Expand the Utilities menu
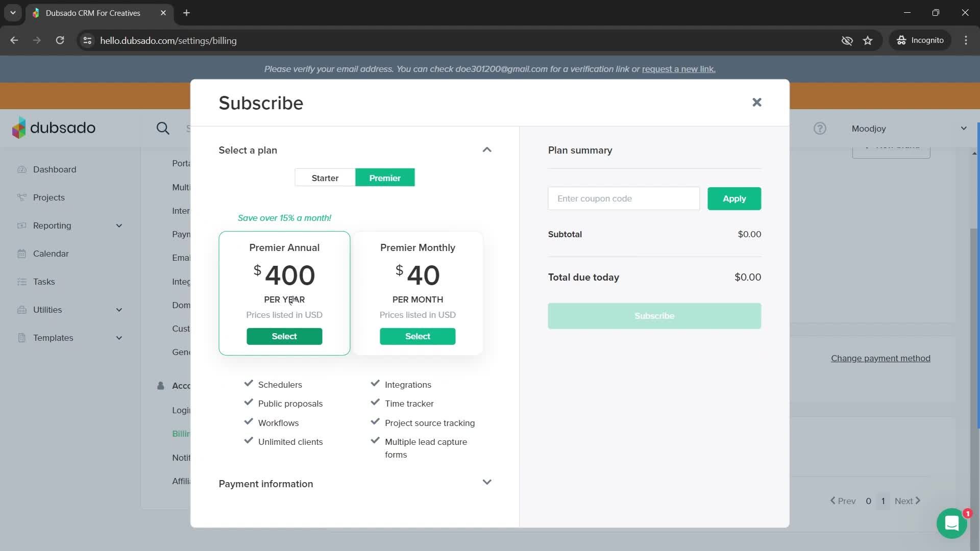The width and height of the screenshot is (980, 551). (119, 310)
